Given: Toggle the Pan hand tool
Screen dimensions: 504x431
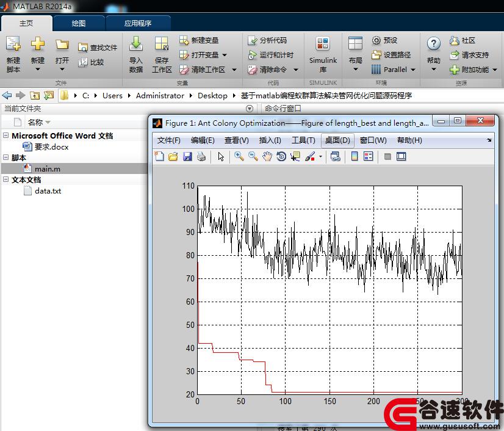Looking at the screenshot, I should (267, 157).
